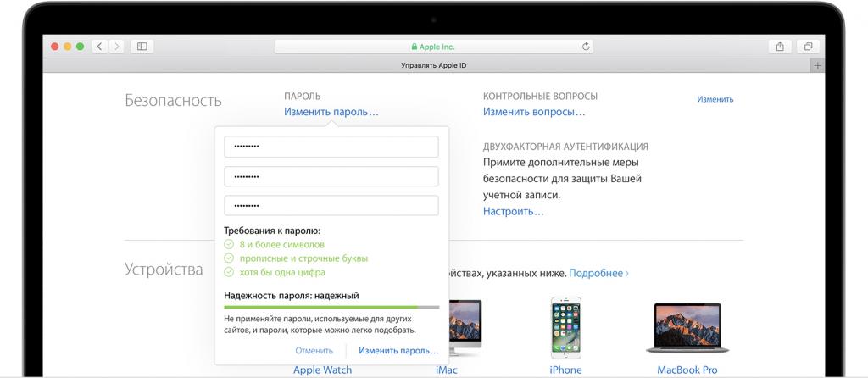Click КОНТРОЛЬНЫЕ ВОПРОСЫ heading text
868x378 pixels.
(x=540, y=97)
